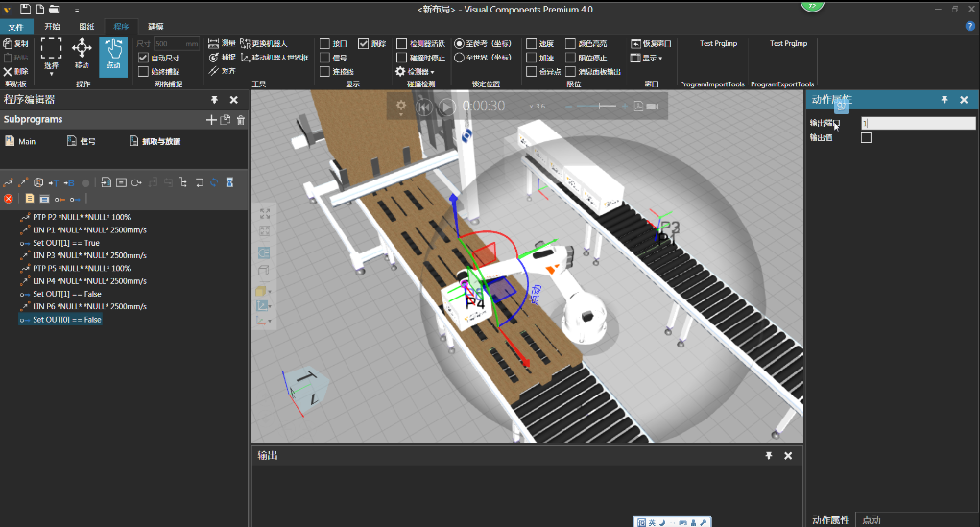Screen dimensions: 980x527
Task: Enable 颜色高亮 limits checkbox
Action: [570, 43]
